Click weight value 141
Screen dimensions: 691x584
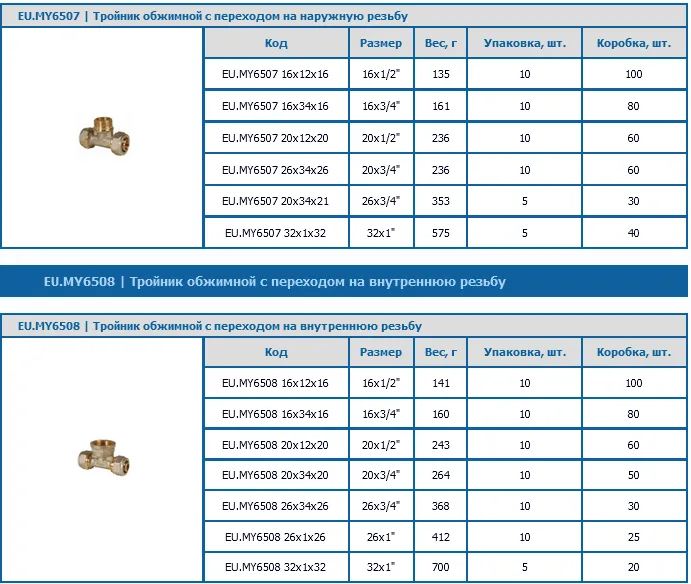(x=441, y=383)
